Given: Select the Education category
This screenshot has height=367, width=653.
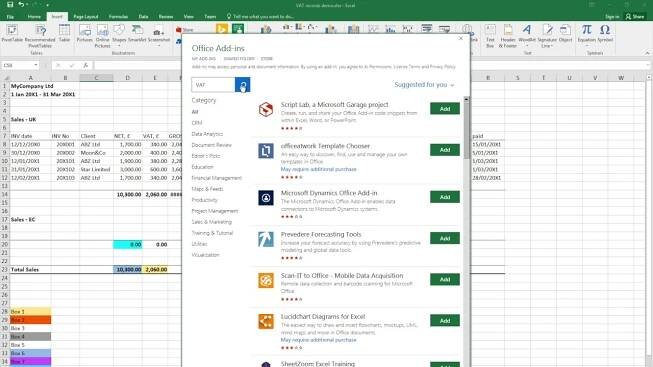Looking at the screenshot, I should 202,167.
